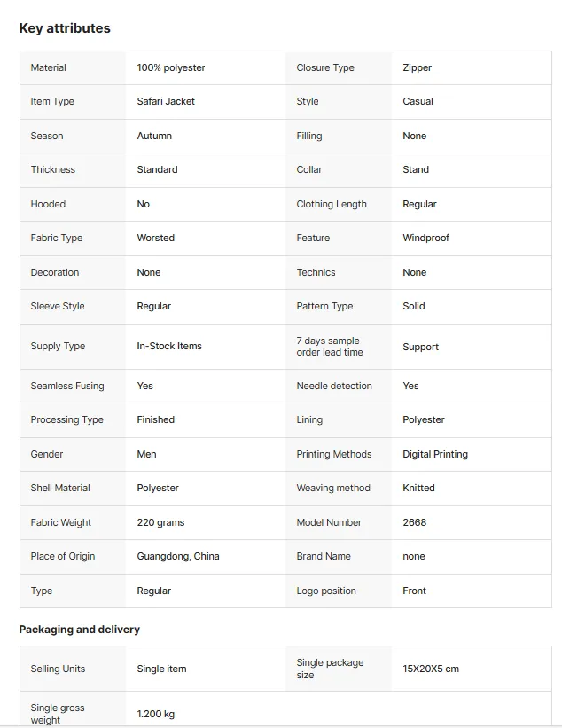Select the Single item selling units value
This screenshot has width=562, height=728.
click(x=161, y=669)
